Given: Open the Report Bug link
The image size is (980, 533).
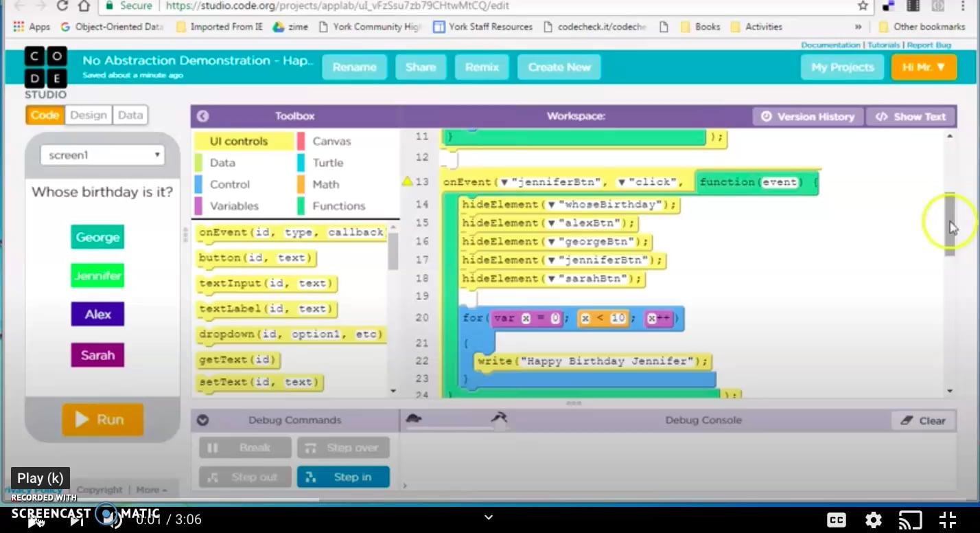Looking at the screenshot, I should tap(929, 45).
